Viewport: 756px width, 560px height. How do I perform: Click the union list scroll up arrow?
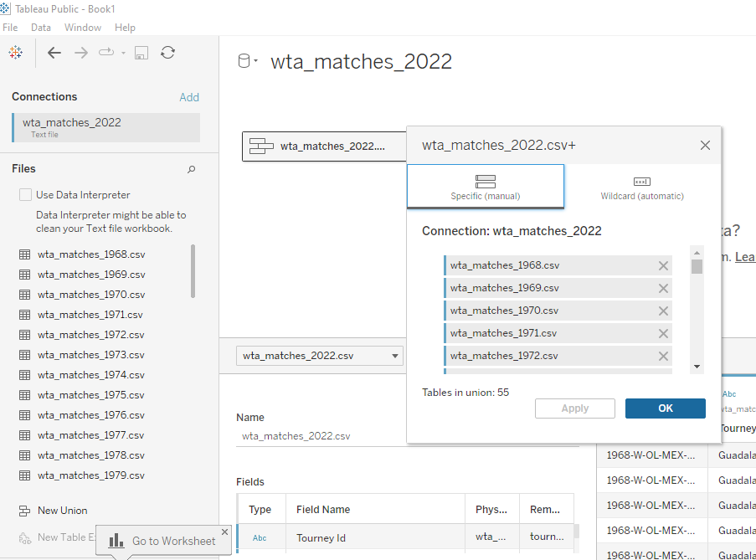tap(697, 253)
